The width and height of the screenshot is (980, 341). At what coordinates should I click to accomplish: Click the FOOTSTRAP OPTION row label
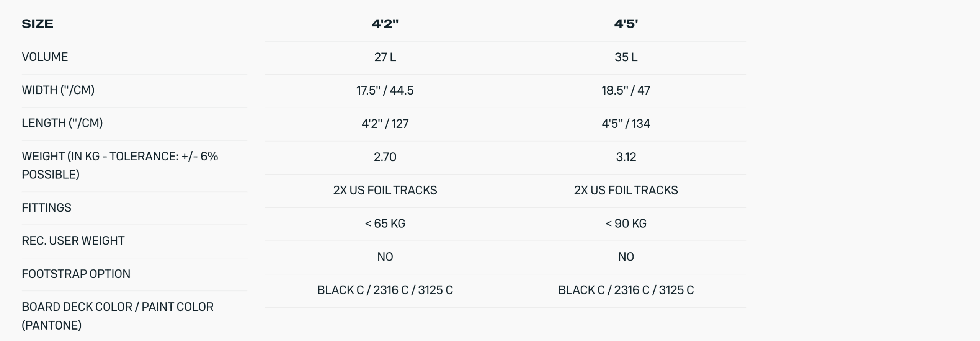[x=76, y=274]
